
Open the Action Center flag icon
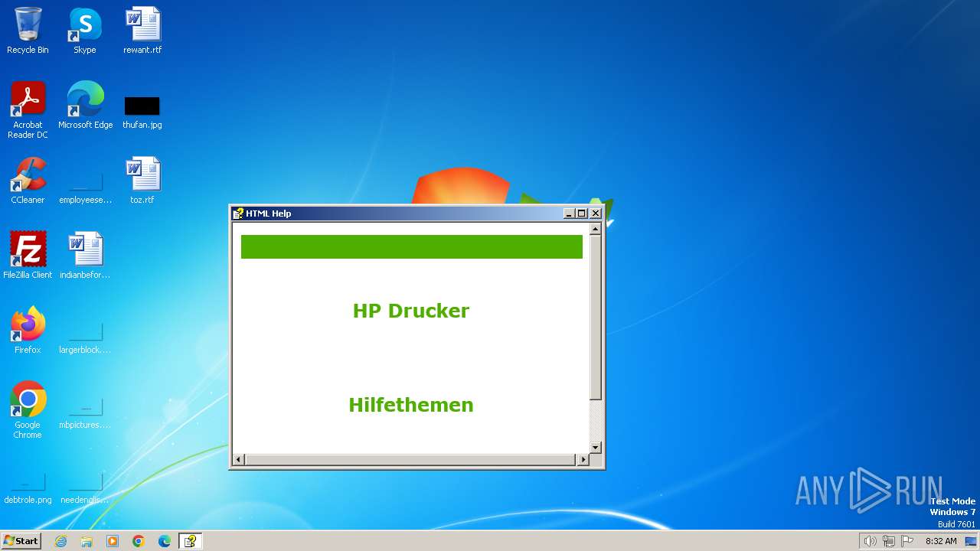pyautogui.click(x=907, y=541)
